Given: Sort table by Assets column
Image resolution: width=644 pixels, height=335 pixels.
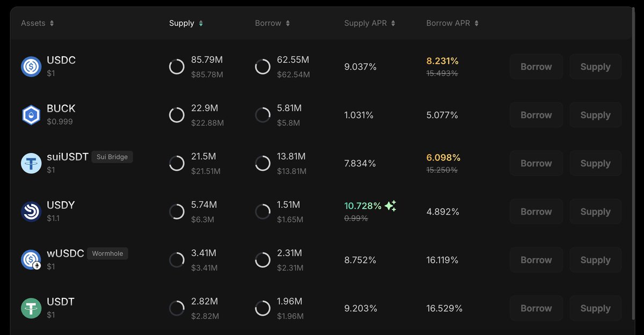Looking at the screenshot, I should (38, 23).
